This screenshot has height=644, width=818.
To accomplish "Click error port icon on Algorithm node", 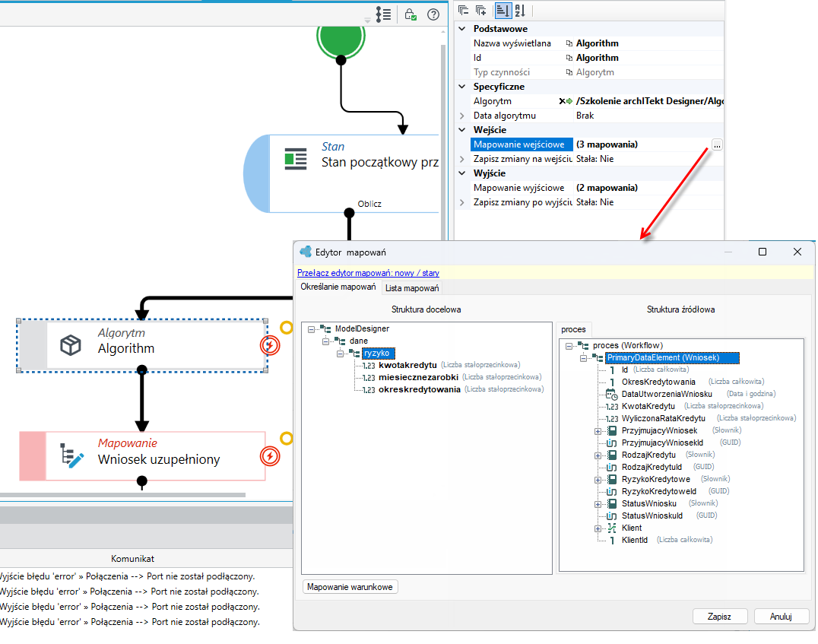I will coord(270,345).
